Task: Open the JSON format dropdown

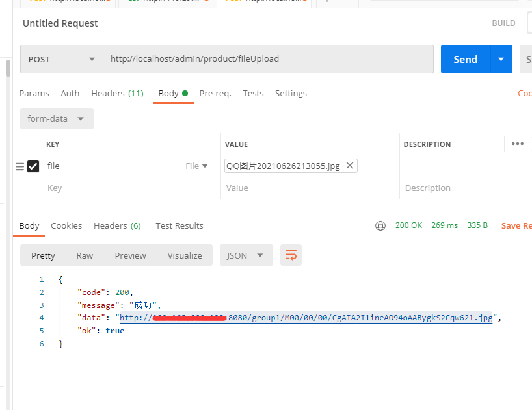Action: (x=246, y=255)
